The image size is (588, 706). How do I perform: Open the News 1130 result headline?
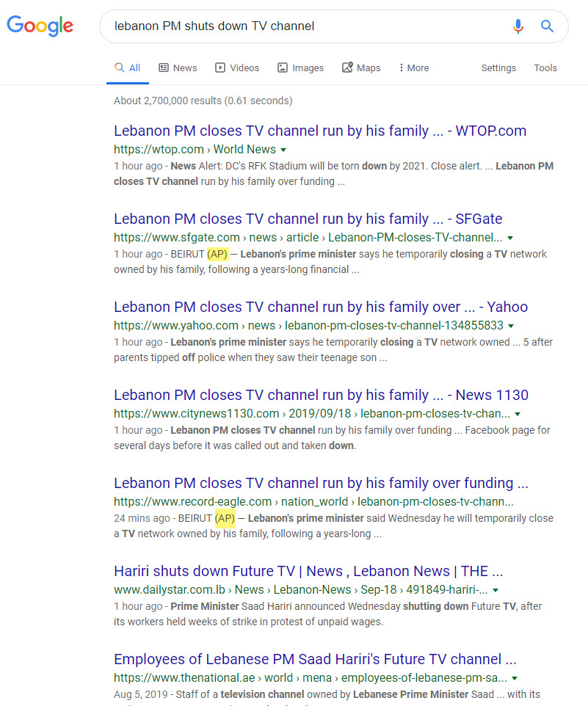(321, 396)
